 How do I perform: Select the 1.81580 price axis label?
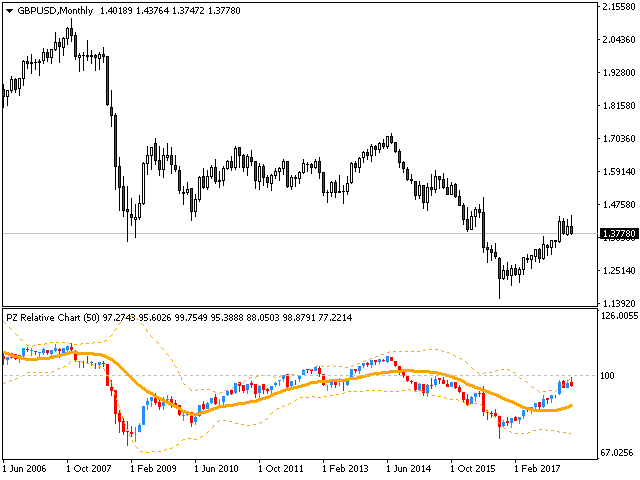tap(619, 106)
